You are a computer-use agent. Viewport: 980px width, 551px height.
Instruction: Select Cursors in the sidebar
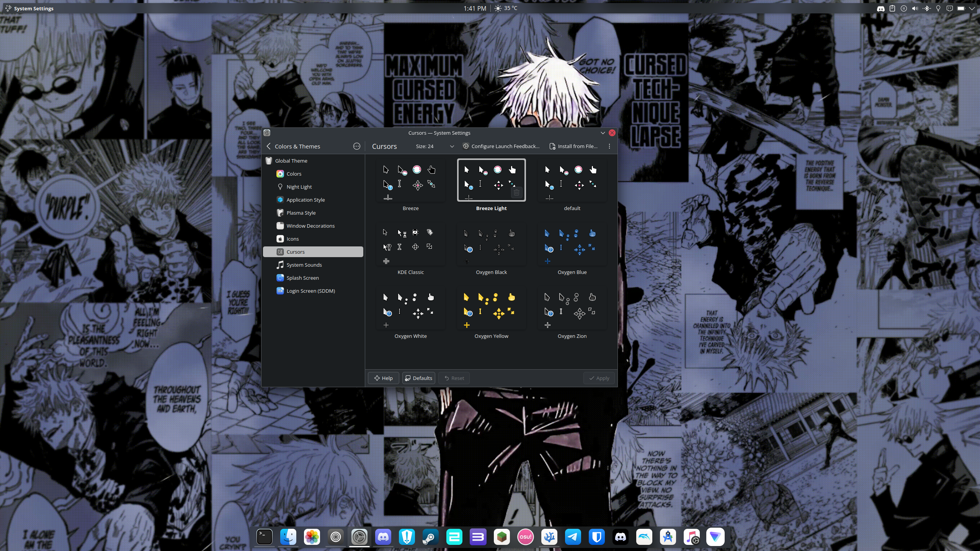click(313, 252)
